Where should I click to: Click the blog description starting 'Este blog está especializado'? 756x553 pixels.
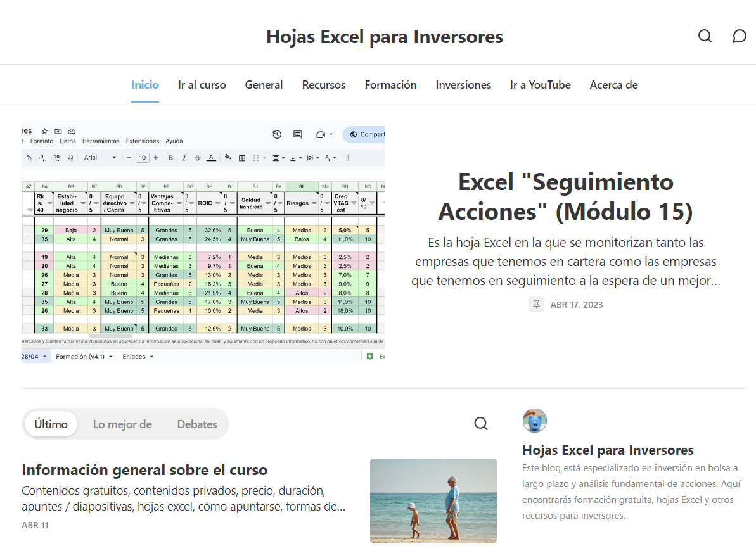point(632,492)
